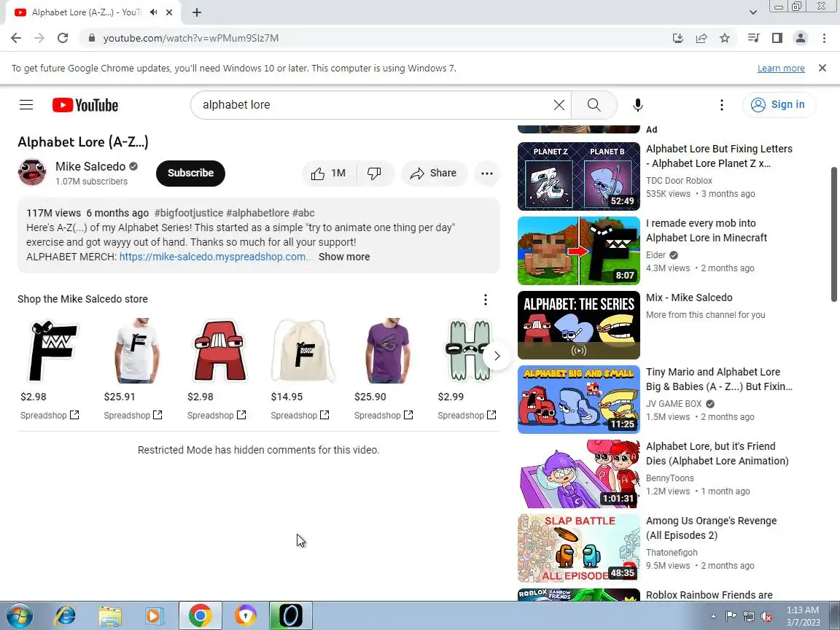The width and height of the screenshot is (840, 630).
Task: Go to YouTube home via logo
Action: tap(85, 105)
